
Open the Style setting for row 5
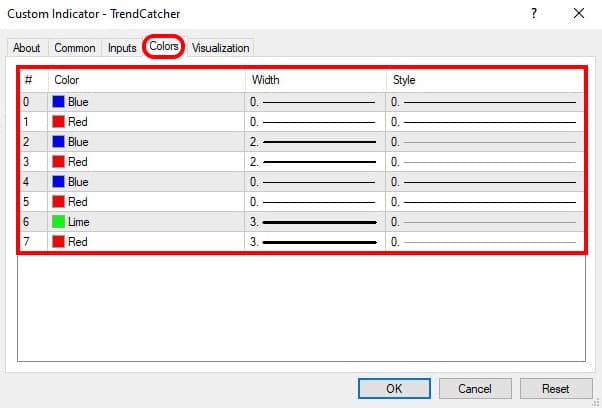[485, 202]
